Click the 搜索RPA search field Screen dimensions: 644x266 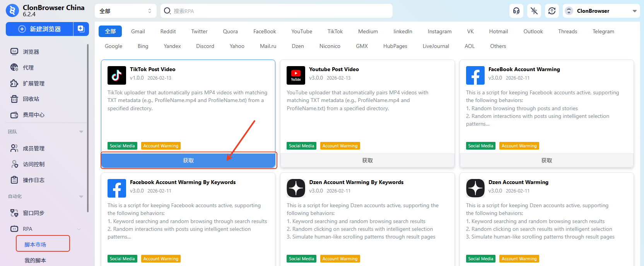coord(277,11)
